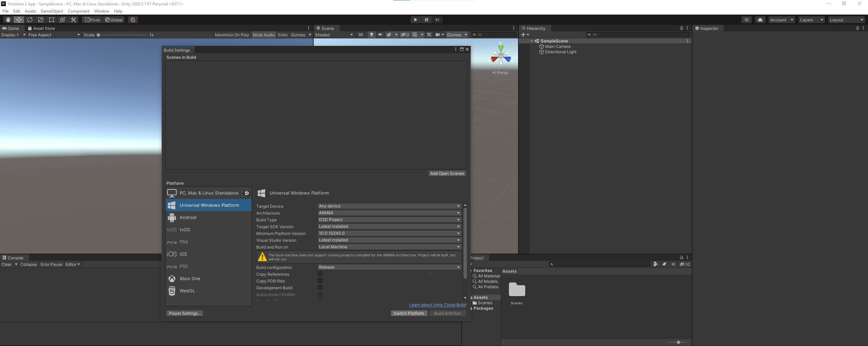The height and width of the screenshot is (346, 868).
Task: Open Collab services sun icon
Action: [747, 20]
